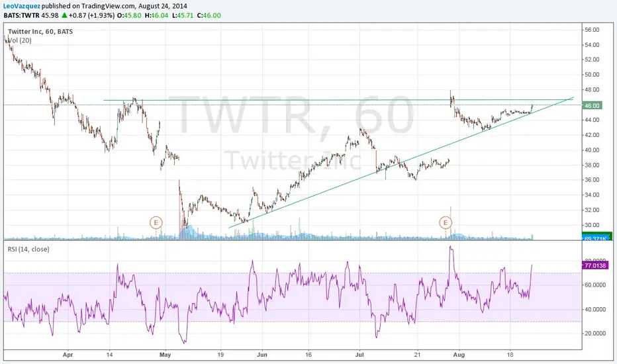Click the 'H:46.04' high price value

click(157, 15)
